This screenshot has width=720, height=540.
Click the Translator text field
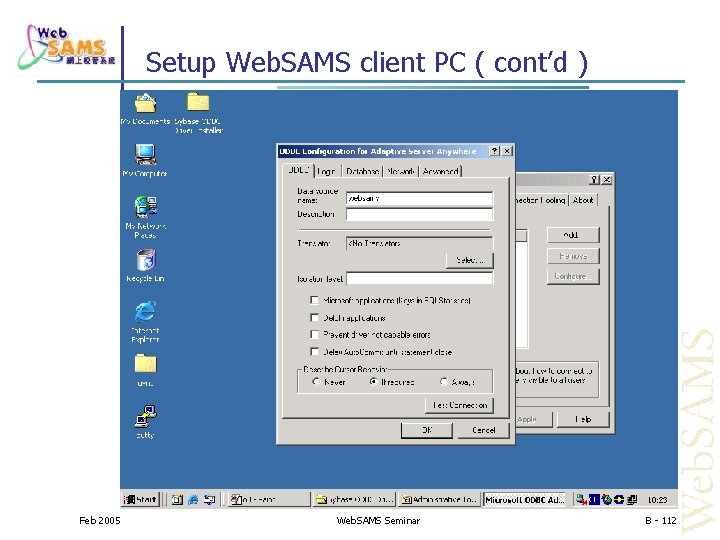419,243
